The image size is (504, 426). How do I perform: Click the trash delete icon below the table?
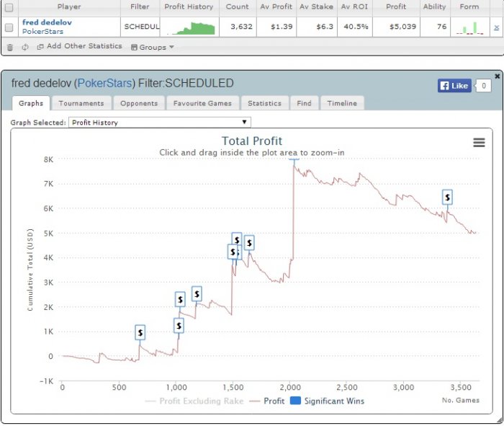point(10,48)
